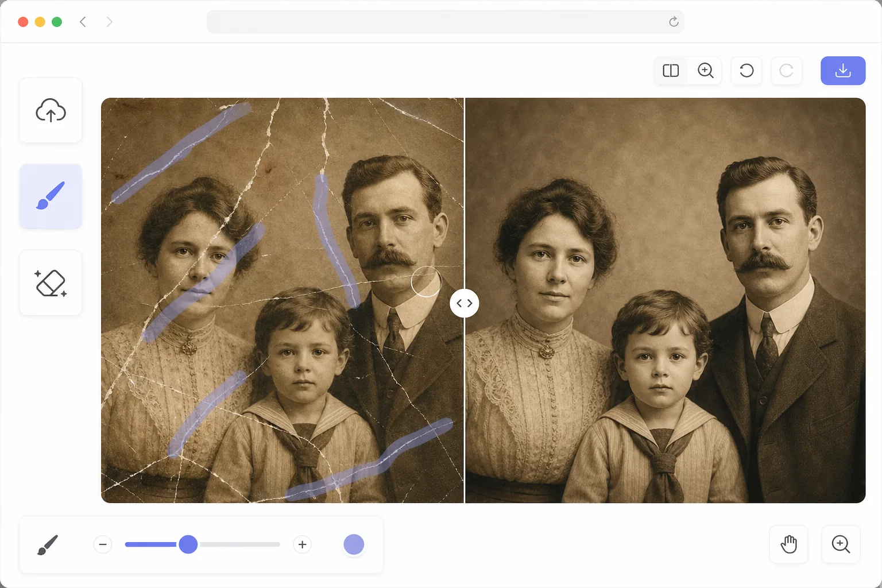Undo the last brush stroke
Viewport: 882px width, 588px height.
tap(746, 71)
